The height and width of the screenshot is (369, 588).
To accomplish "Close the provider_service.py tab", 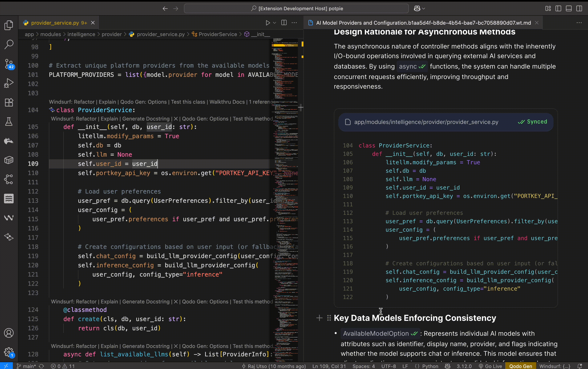I will click(93, 23).
